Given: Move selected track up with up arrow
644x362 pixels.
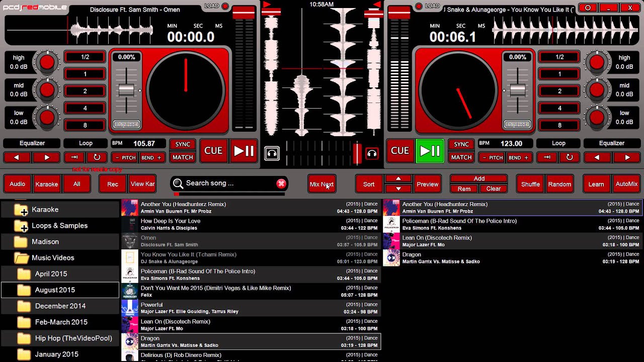Looking at the screenshot, I should click(x=398, y=178).
